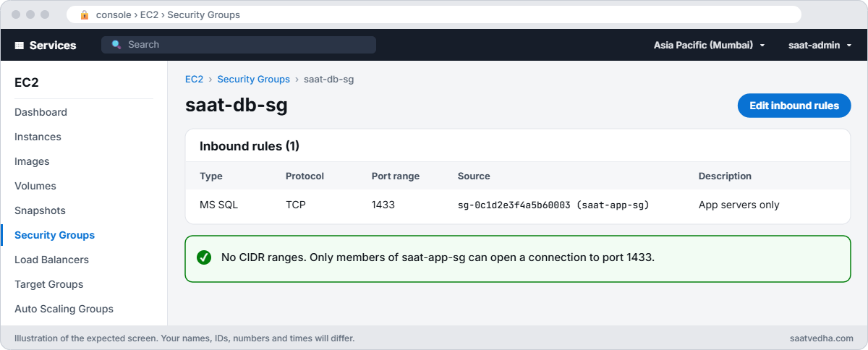The width and height of the screenshot is (868, 350).
Task: Click the lock icon in address bar
Action: click(x=85, y=14)
